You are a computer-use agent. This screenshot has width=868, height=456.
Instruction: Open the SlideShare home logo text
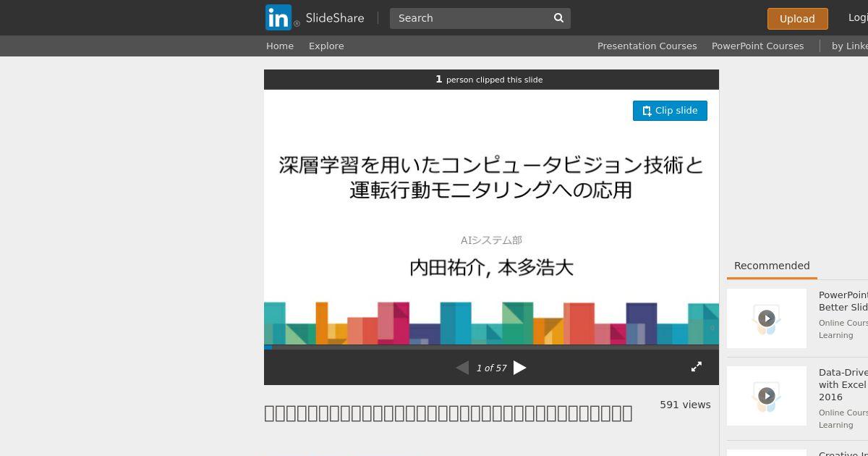335,18
